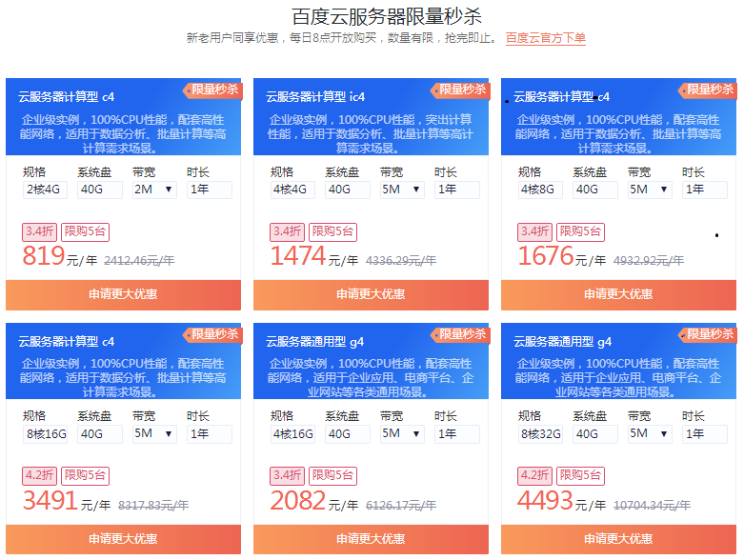
Task: Click the 限购5台 badge above 819元
Action: 85,231
